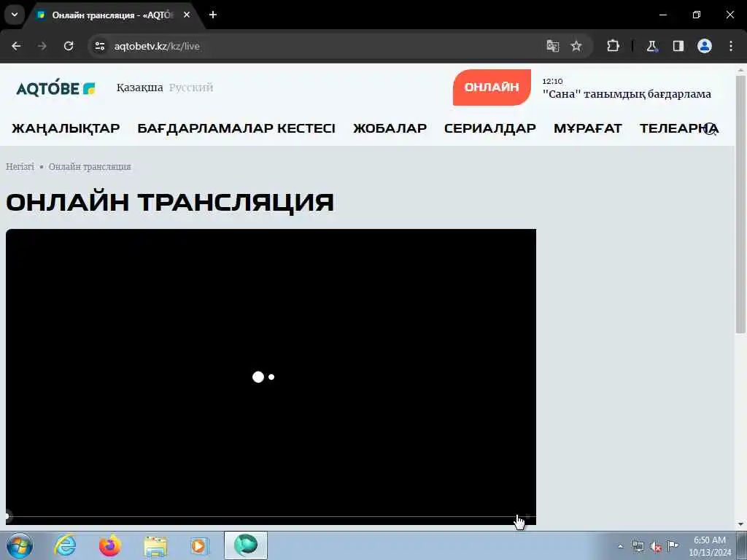Click the address bar URL field
The height and width of the screenshot is (560, 747).
324,46
